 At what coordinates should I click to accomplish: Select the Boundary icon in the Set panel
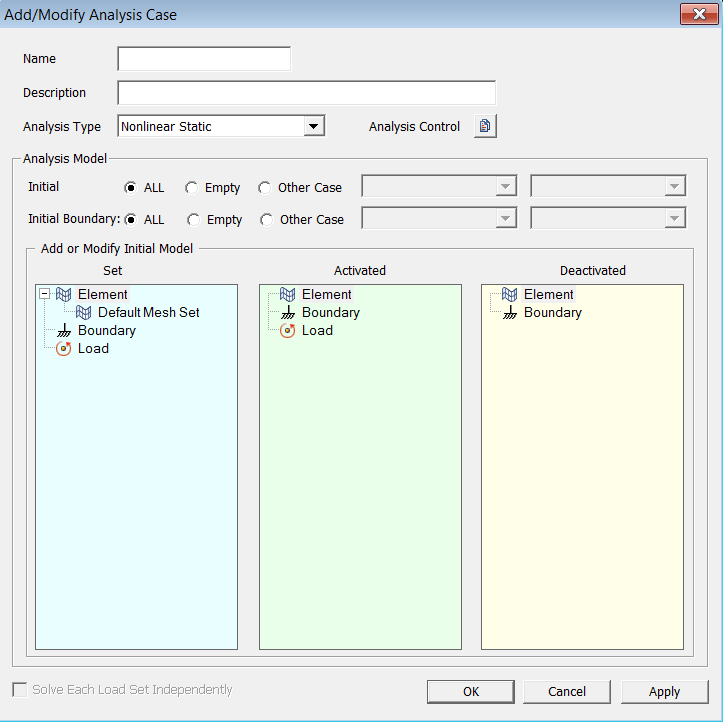65,331
